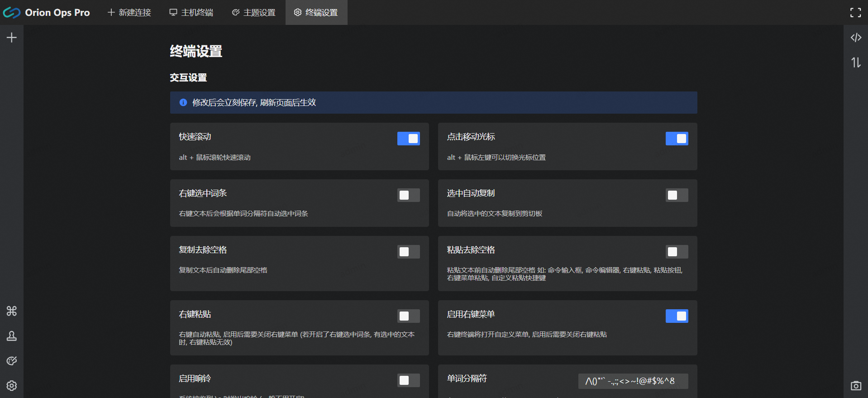The width and height of the screenshot is (868, 398).
Task: Toggle the 启用响铃 switch
Action: pos(408,380)
